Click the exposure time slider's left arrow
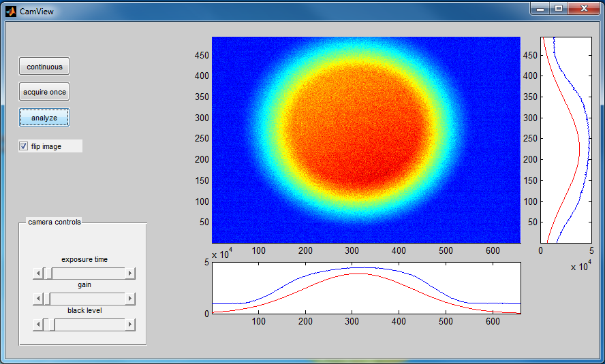The height and width of the screenshot is (364, 605). click(x=38, y=274)
